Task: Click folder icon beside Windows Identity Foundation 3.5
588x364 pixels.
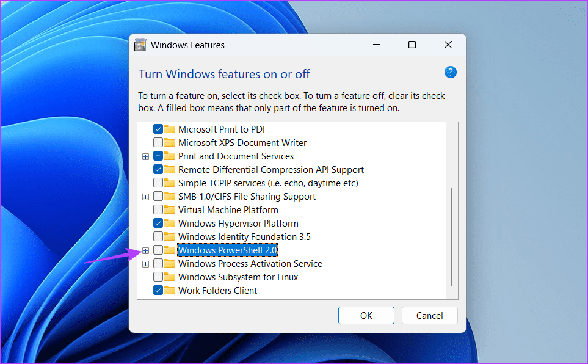Action: click(169, 237)
